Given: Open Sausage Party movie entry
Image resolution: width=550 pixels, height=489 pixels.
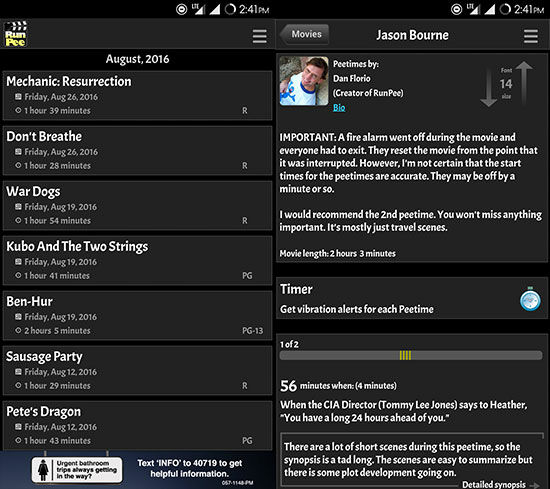Looking at the screenshot, I should (137, 371).
